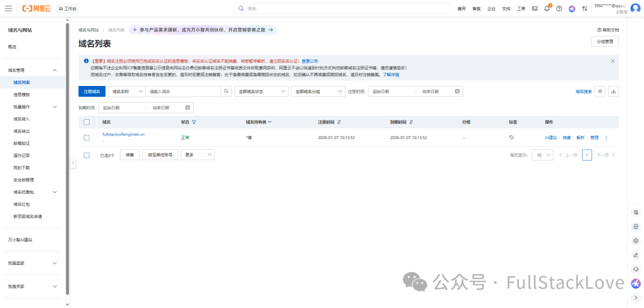Screen dimensions: 644x308
Task: Open the Cloud Shell terminal icon
Action: (535, 8)
